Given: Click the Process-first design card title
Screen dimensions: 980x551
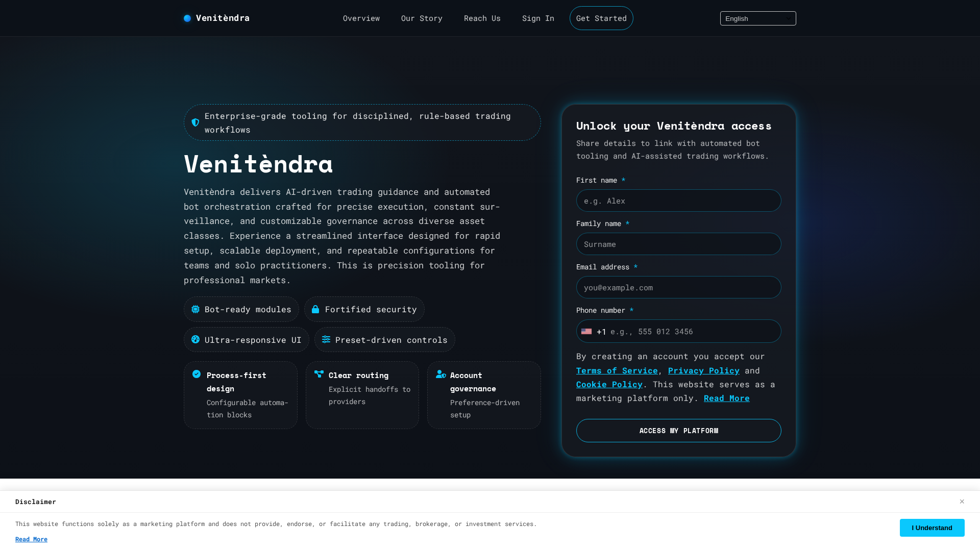Looking at the screenshot, I should tap(236, 382).
